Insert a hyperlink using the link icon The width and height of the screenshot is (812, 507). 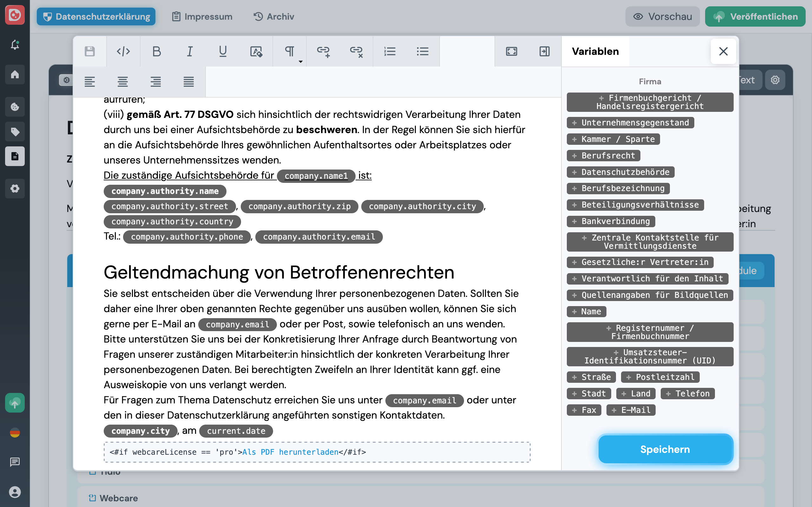coord(323,52)
